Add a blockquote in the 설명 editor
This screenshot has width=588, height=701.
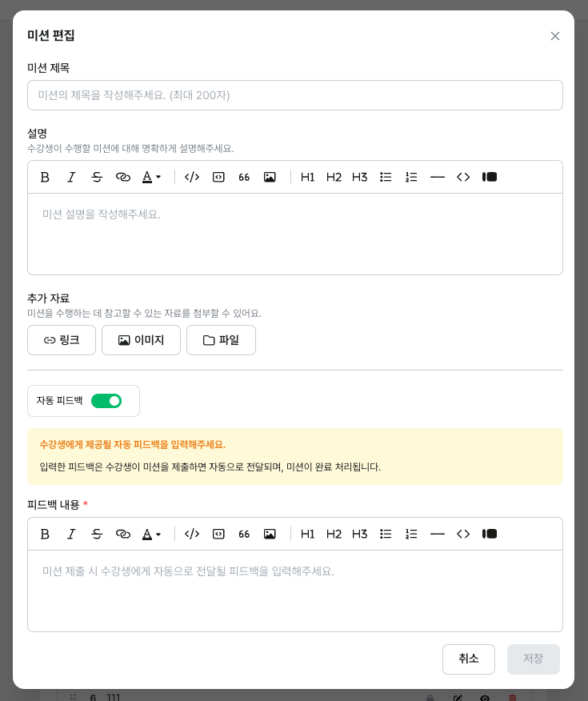pyautogui.click(x=244, y=177)
